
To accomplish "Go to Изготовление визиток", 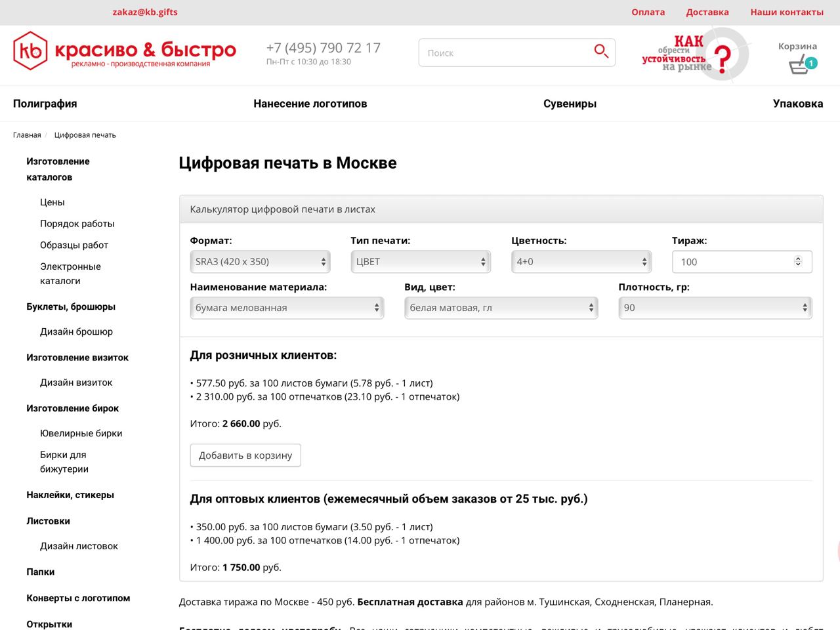I will point(77,358).
